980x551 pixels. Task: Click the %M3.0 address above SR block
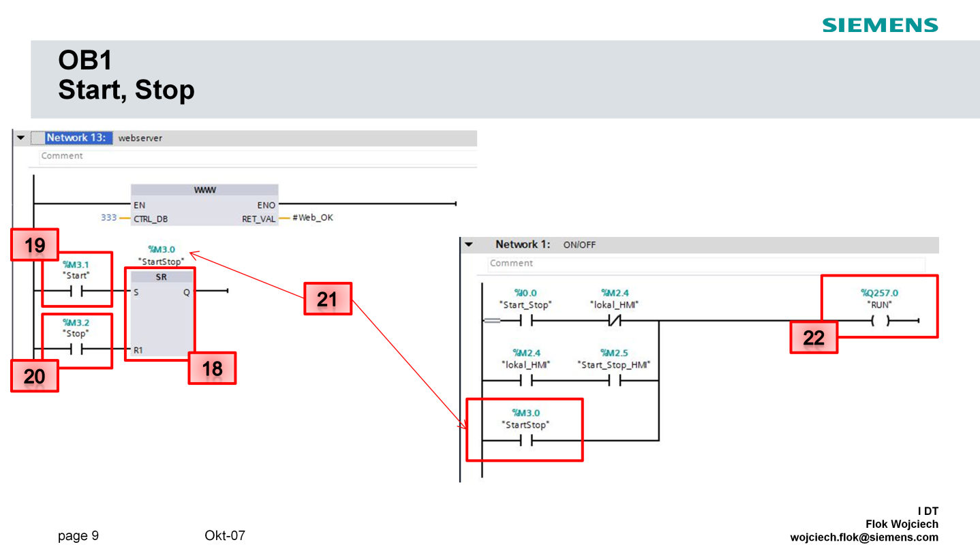tap(161, 250)
